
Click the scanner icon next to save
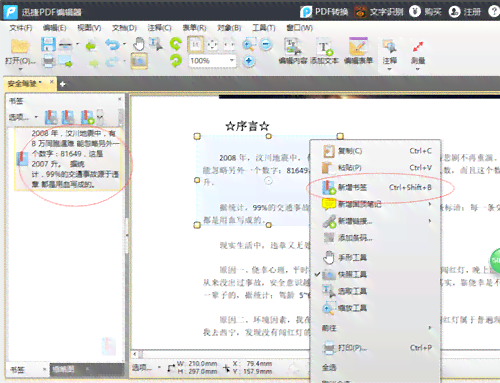[66, 44]
